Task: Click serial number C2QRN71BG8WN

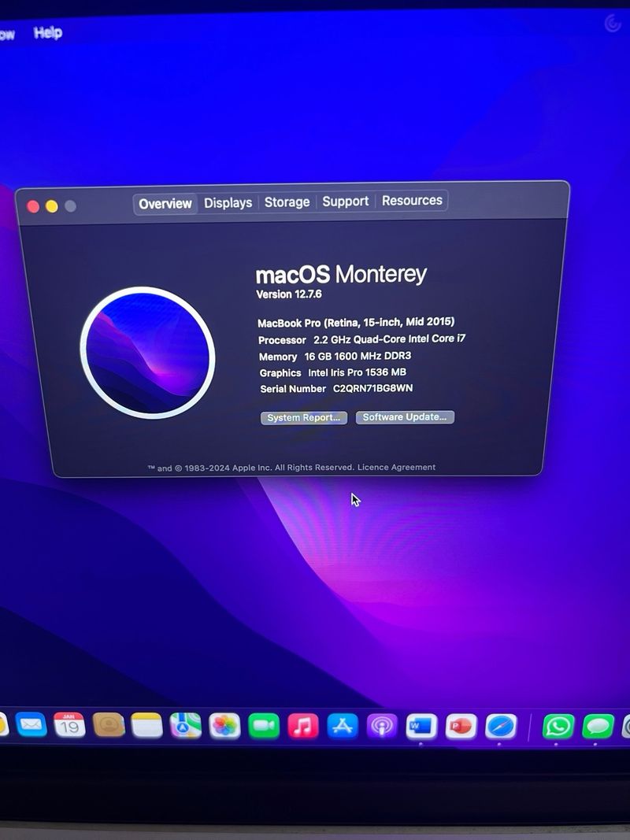Action: pyautogui.click(x=372, y=388)
